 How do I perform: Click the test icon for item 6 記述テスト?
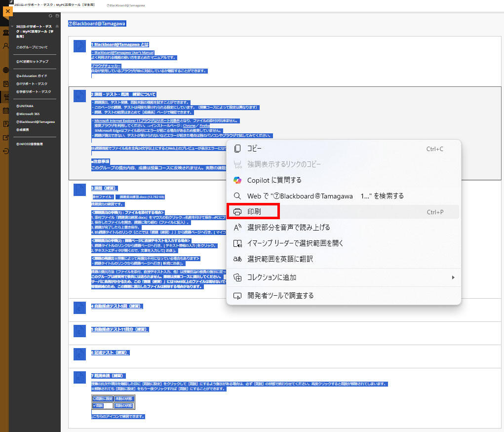click(x=79, y=354)
